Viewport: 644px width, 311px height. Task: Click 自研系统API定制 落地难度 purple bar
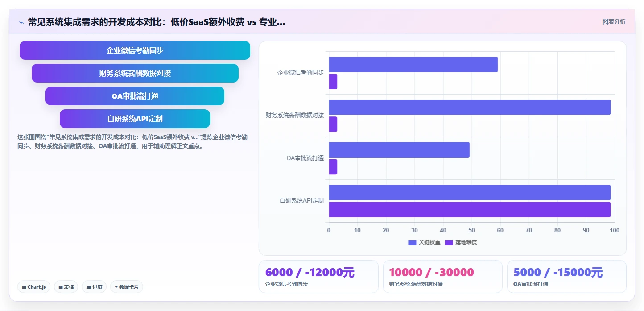point(470,210)
